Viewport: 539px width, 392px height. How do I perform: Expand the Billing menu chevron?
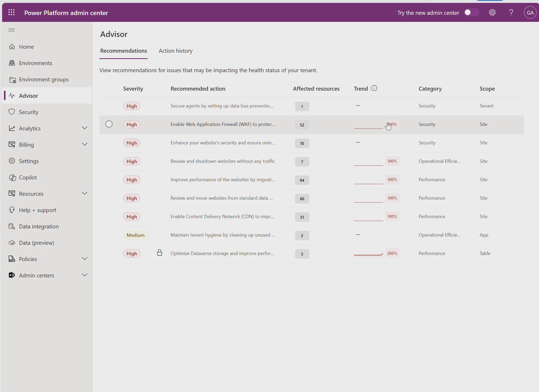(x=85, y=144)
